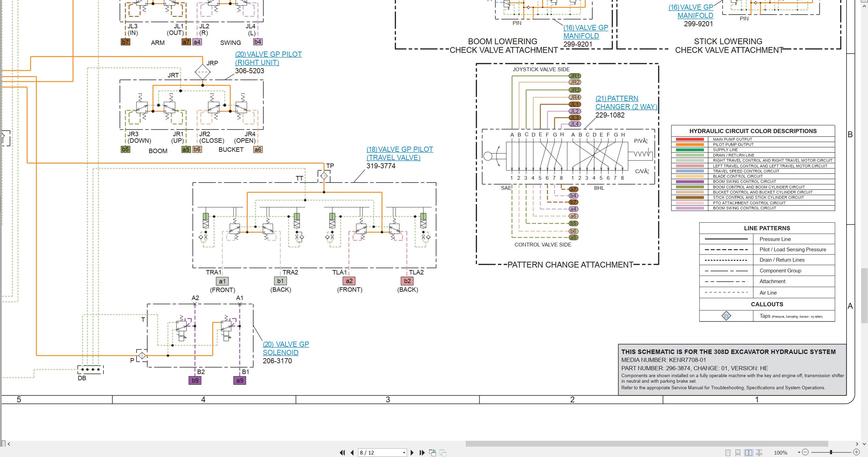Image resolution: width=868 pixels, height=457 pixels.
Task: Open the (16) VALVE GP MANIFOLD 299-9201 link under Boom Lowering
Action: [x=585, y=32]
